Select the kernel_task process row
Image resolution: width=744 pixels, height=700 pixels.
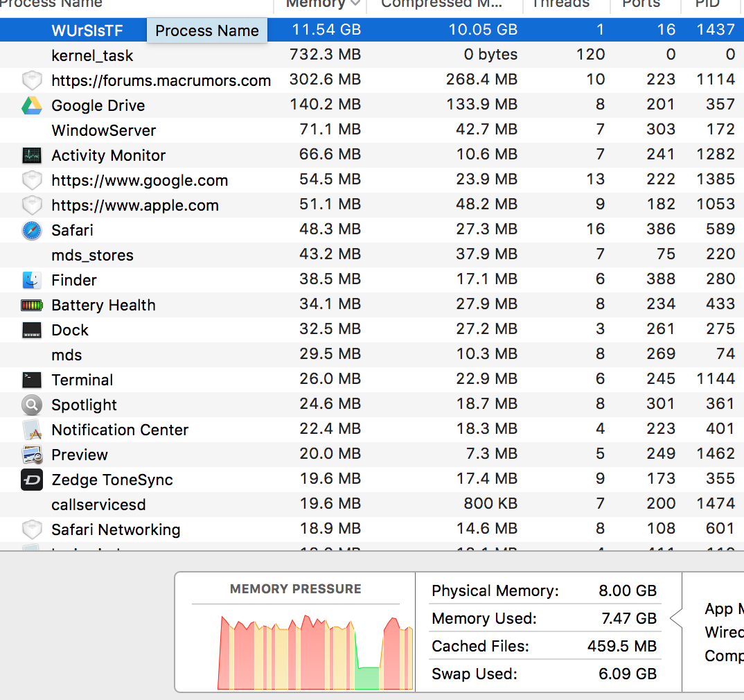(x=372, y=55)
